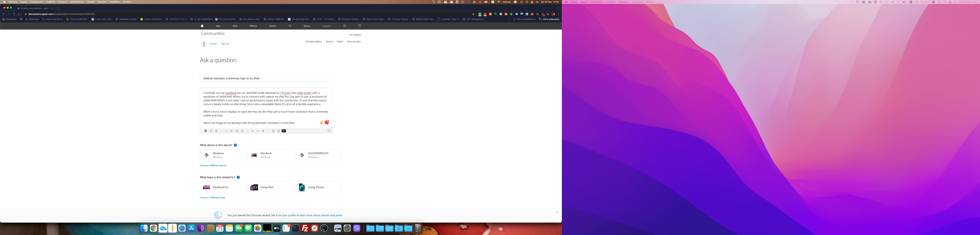Open Browse in Communities navigation
The width and height of the screenshot is (980, 235).
pos(329,41)
